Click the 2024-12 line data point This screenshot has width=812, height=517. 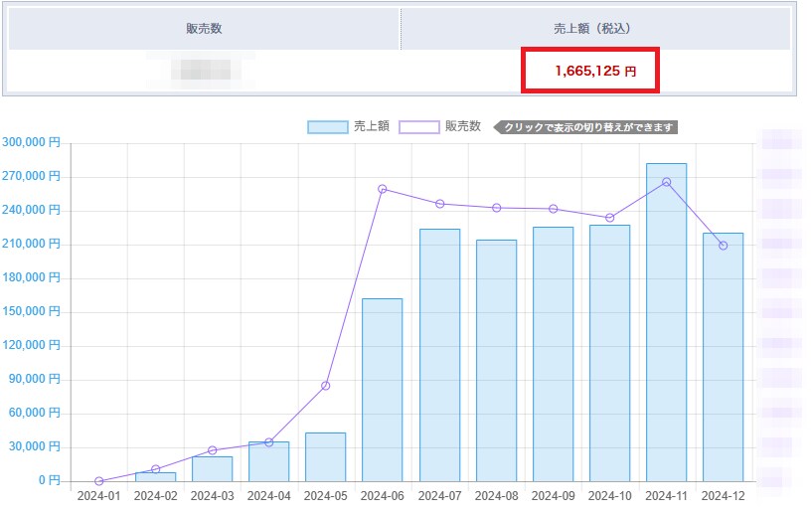[x=723, y=246]
